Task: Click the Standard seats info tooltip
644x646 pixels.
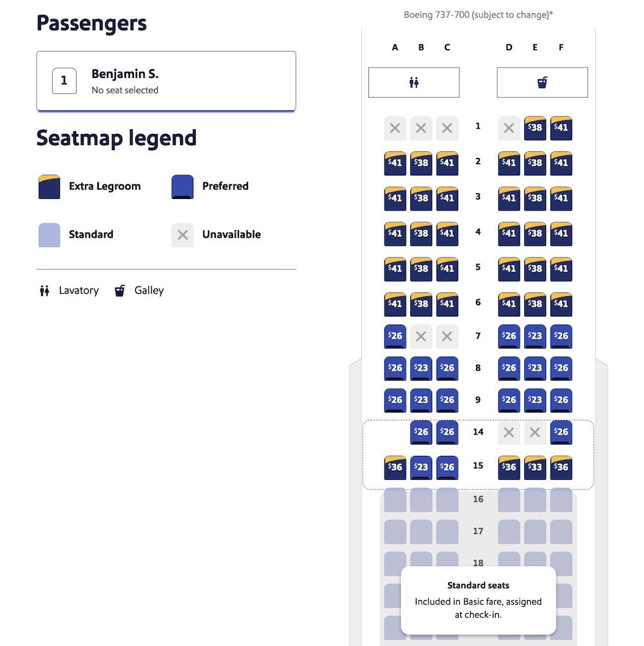Action: [478, 601]
